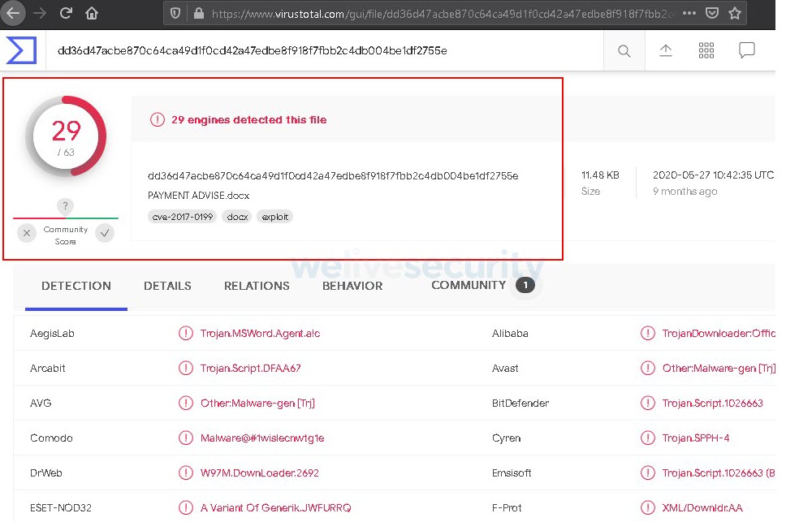812x522 pixels.
Task: Click Comodo's Malware@#1wislecnwtg1e result
Action: pyautogui.click(x=262, y=438)
